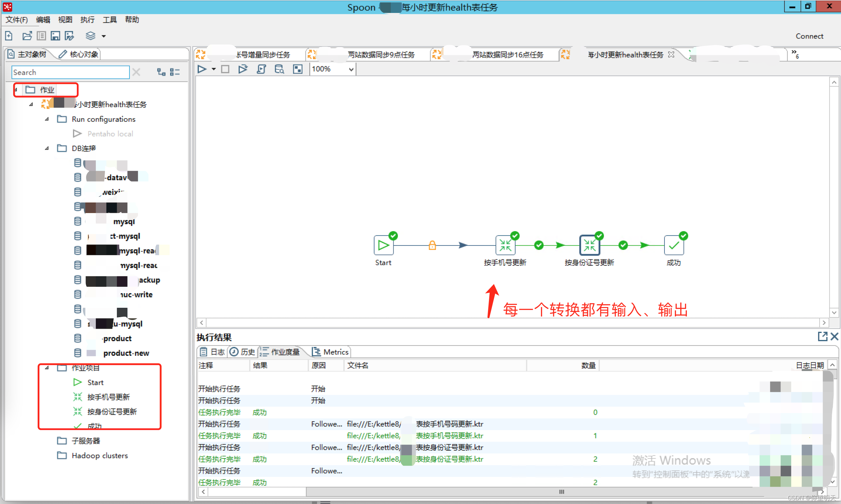Image resolution: width=841 pixels, height=504 pixels.
Task: Open the 视图 menu
Action: (65, 20)
